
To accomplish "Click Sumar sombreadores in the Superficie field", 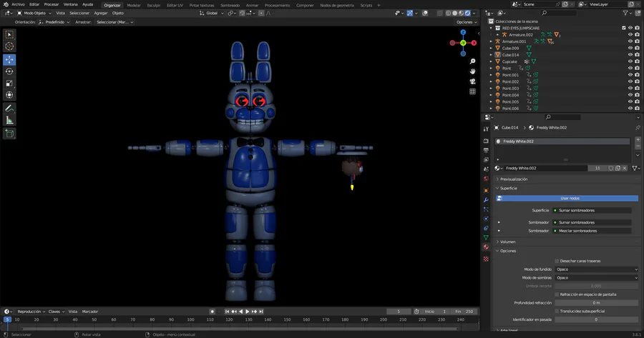I will (592, 210).
